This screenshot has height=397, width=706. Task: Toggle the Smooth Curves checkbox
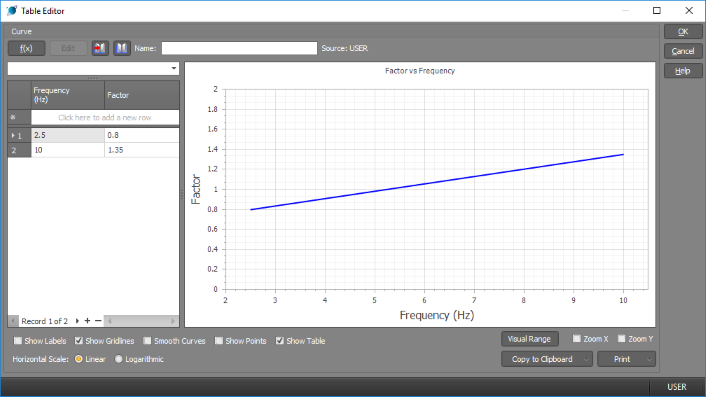coord(147,341)
